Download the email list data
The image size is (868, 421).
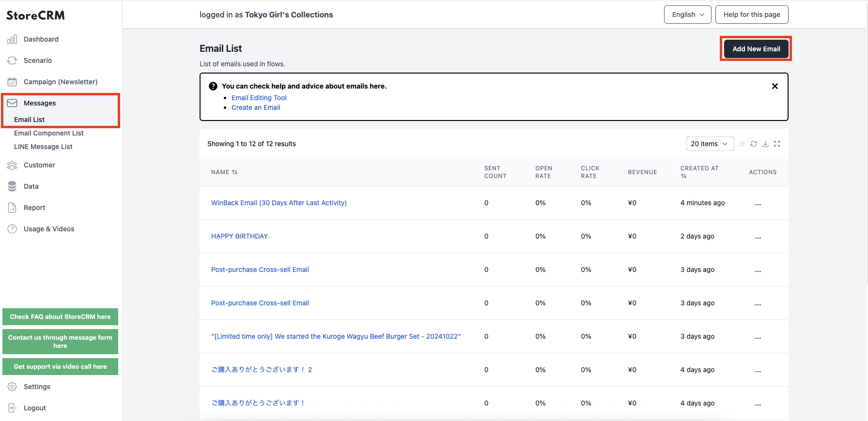click(x=765, y=144)
